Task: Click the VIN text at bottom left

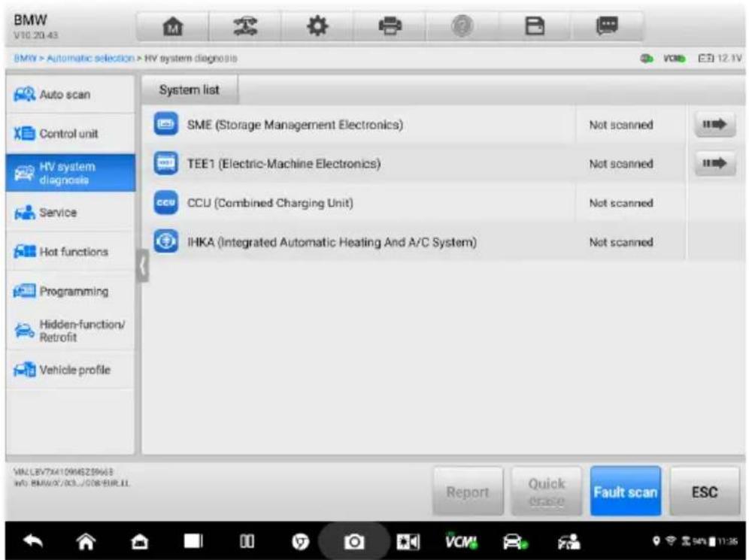Action: [x=63, y=472]
